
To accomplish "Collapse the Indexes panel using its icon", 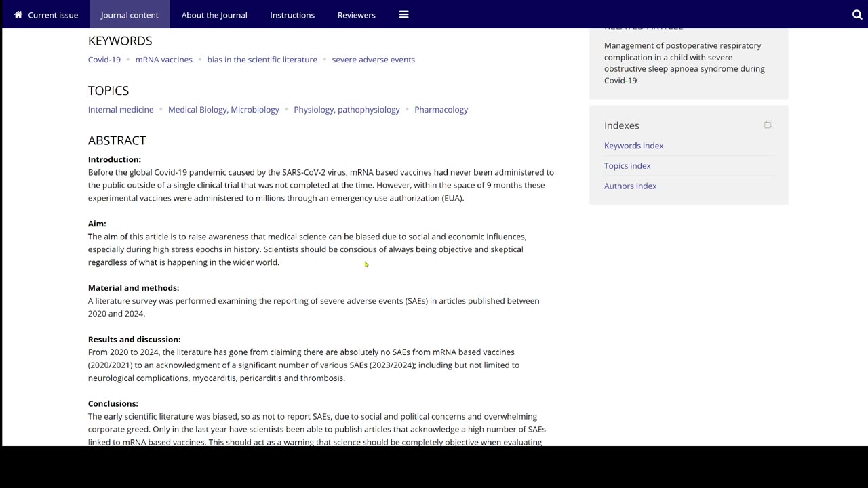I will (x=768, y=125).
